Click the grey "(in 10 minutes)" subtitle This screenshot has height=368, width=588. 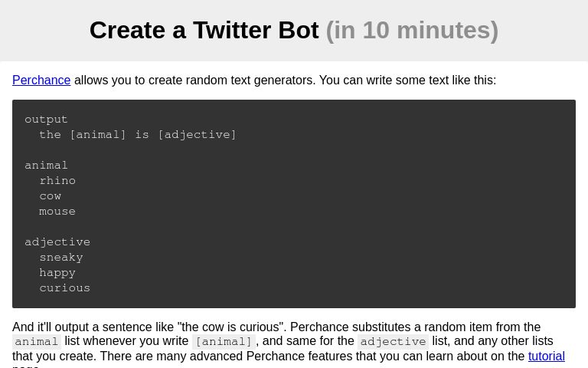tap(412, 30)
